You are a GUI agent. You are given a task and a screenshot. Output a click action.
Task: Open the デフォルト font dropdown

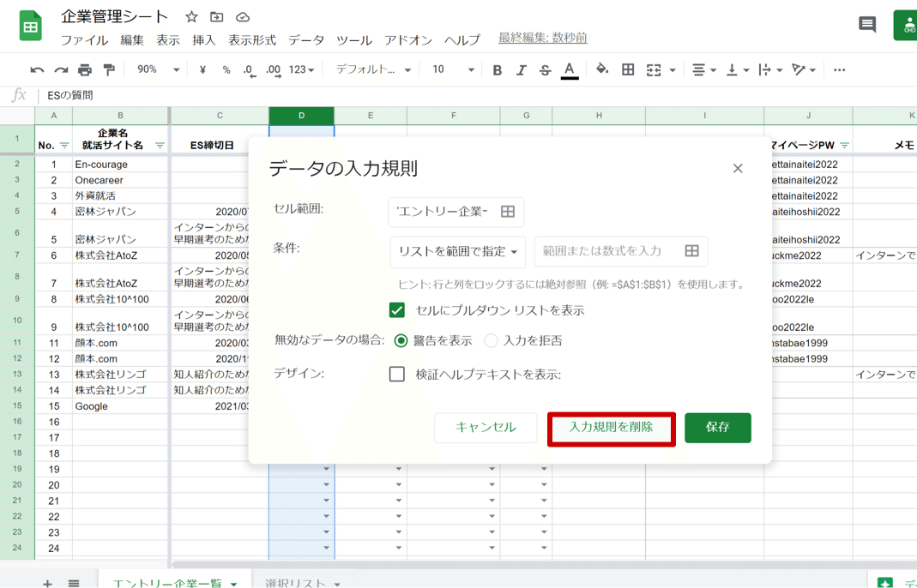click(x=373, y=69)
